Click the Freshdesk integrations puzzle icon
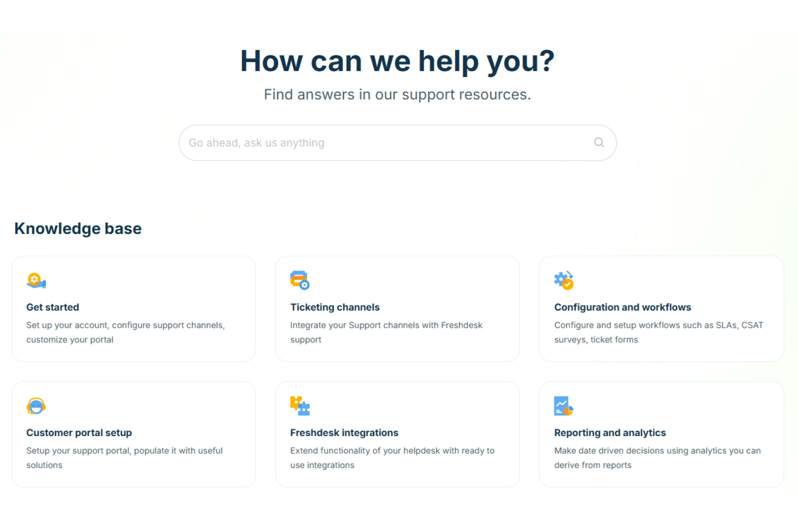This screenshot has width=798, height=532. [x=300, y=405]
